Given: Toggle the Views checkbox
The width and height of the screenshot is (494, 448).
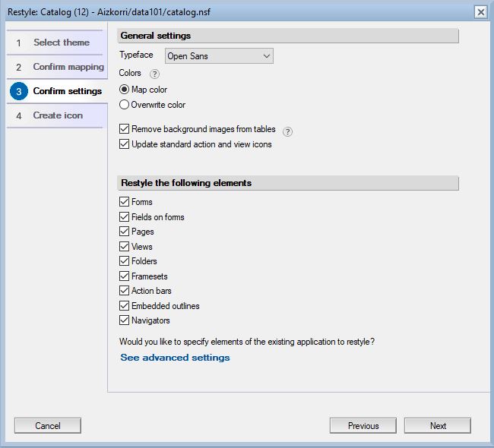Looking at the screenshot, I should 125,247.
